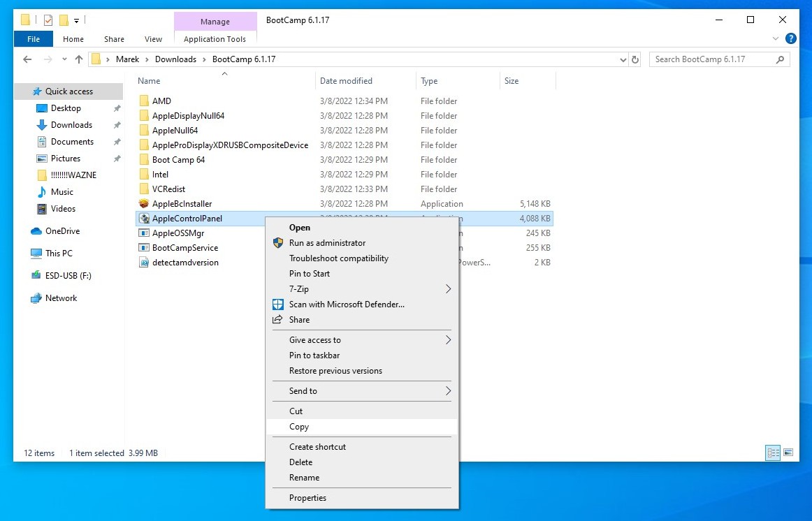Choose Troubleshoot compatibility

[362, 258]
